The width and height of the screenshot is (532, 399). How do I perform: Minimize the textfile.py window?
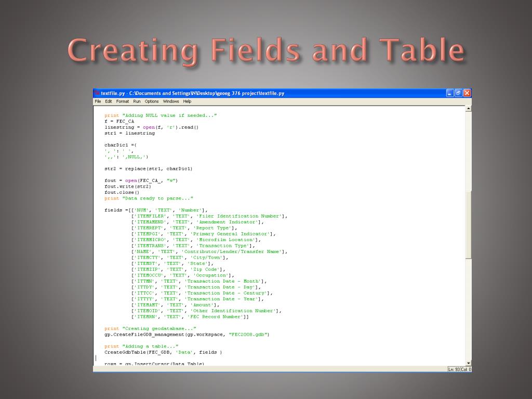450,93
